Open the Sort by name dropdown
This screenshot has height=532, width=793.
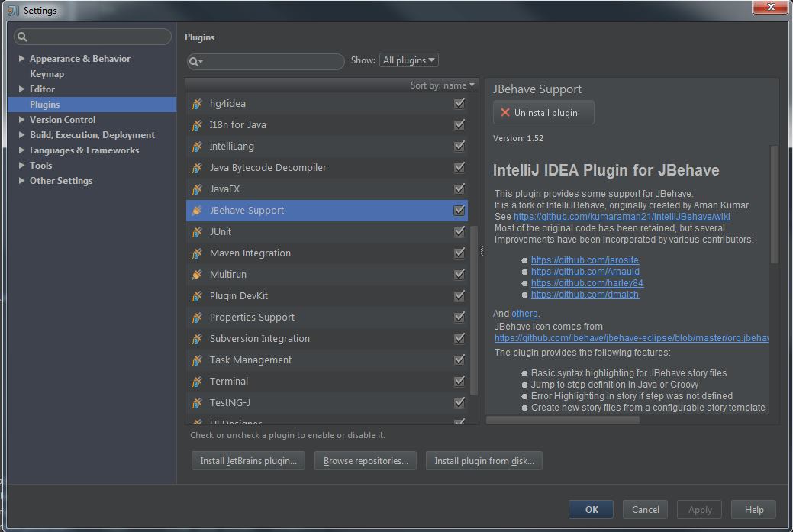(443, 85)
